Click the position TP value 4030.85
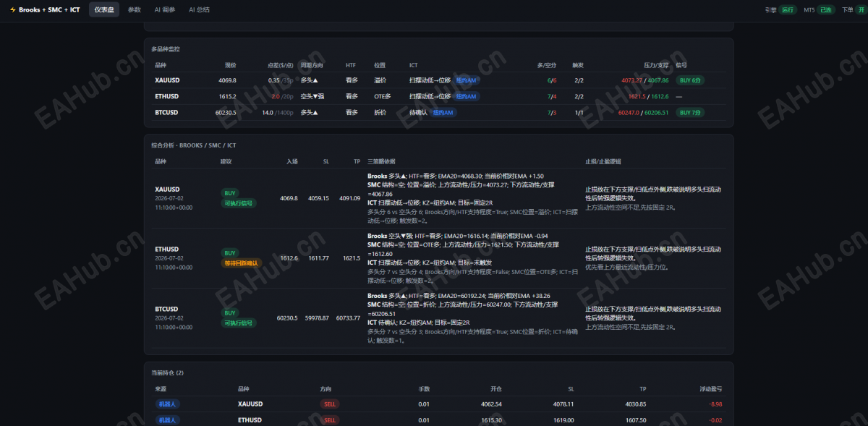Image resolution: width=868 pixels, height=426 pixels. coord(636,404)
